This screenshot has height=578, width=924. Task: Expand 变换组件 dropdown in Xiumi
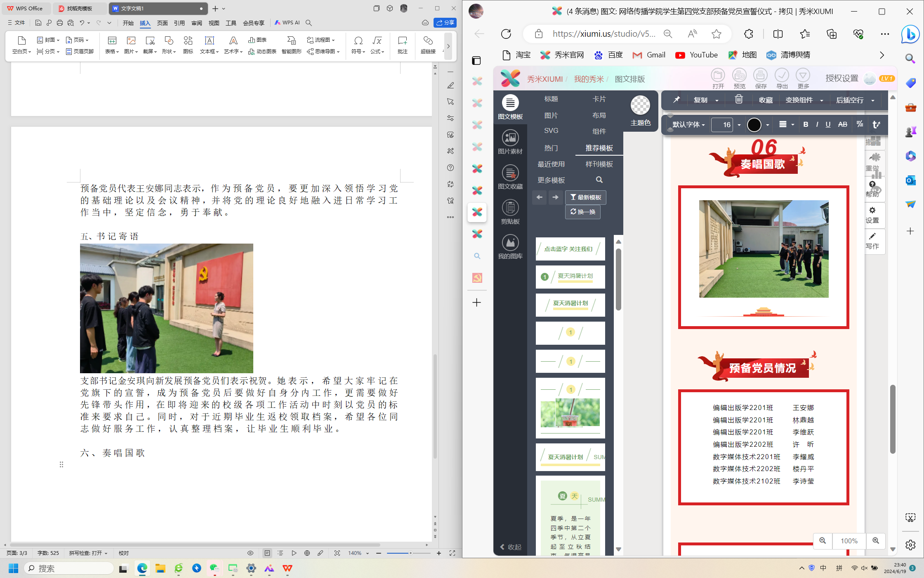pyautogui.click(x=822, y=100)
